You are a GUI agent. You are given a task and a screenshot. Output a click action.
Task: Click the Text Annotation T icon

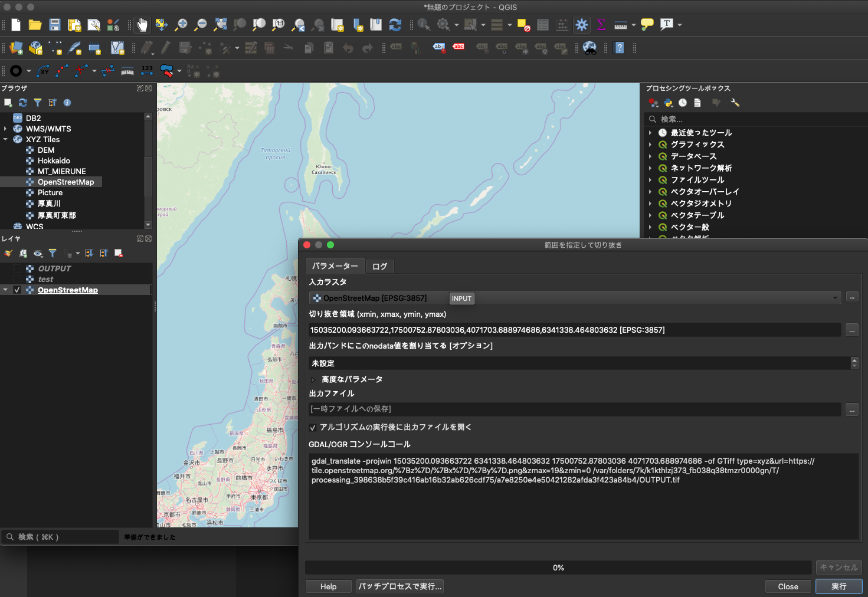click(x=667, y=24)
